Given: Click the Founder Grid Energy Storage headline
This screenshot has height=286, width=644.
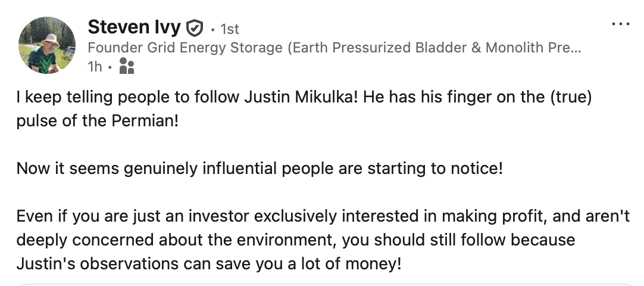Looking at the screenshot, I should 333,48.
